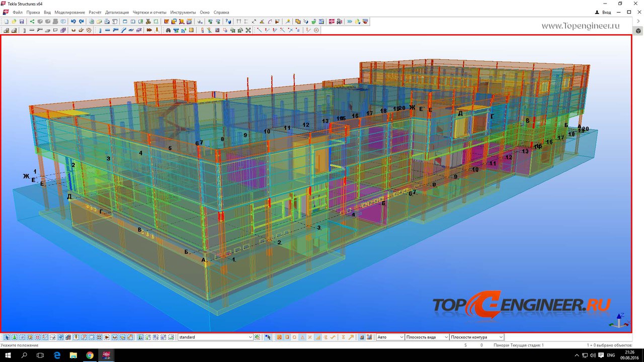Expand the 'Плоскости контура' dropdown
This screenshot has width=644, height=362.
point(501,337)
